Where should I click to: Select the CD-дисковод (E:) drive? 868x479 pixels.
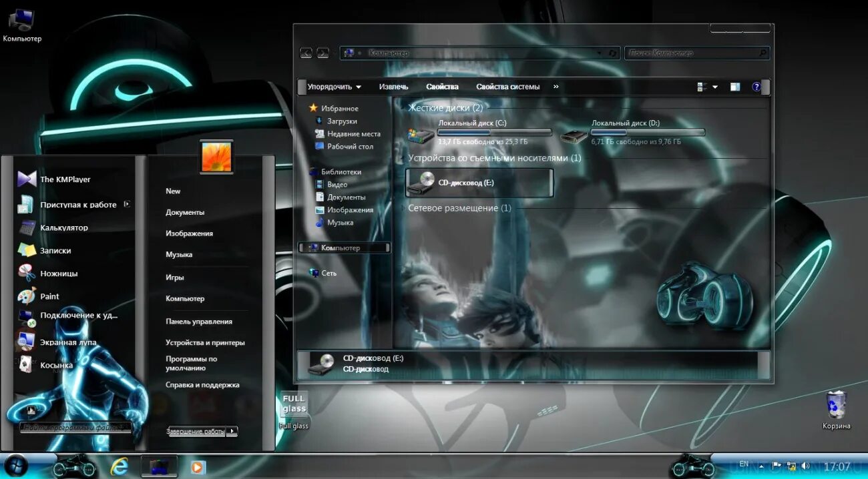click(x=479, y=182)
